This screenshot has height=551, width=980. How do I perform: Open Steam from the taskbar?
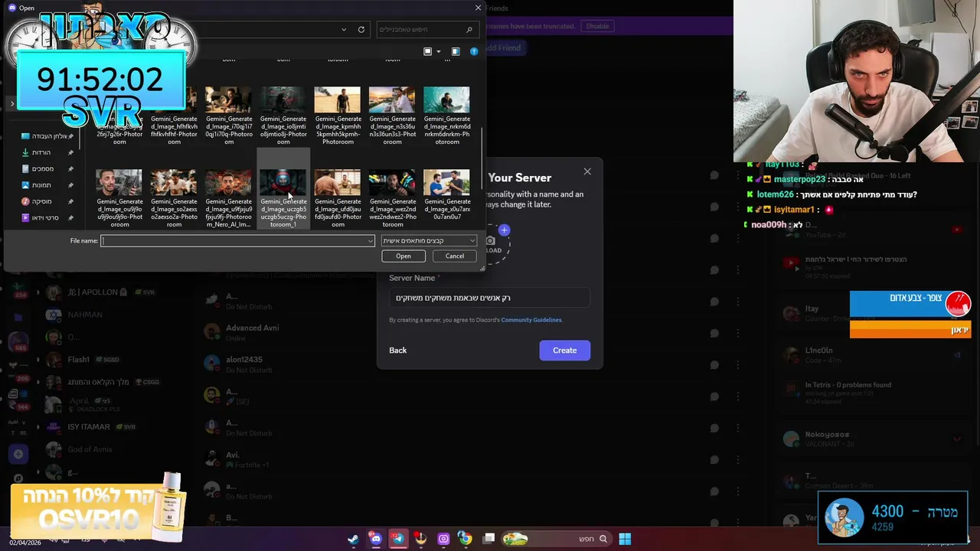coord(354,539)
